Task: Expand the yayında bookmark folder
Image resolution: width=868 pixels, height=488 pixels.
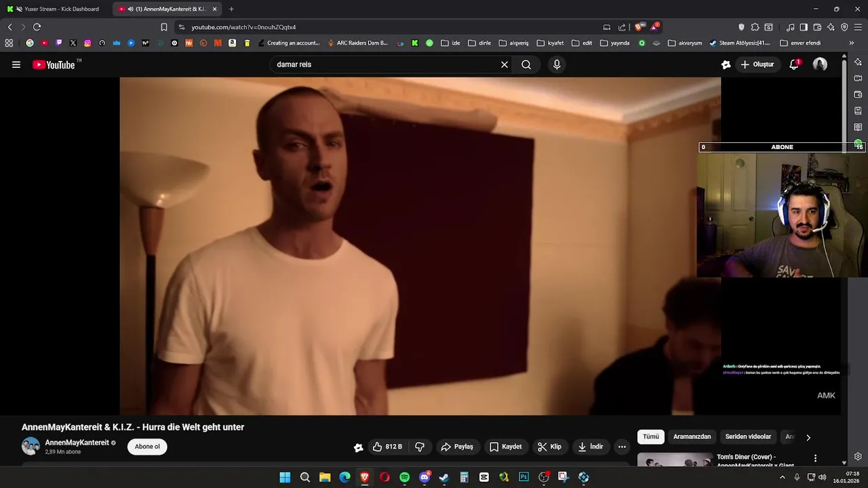Action: click(x=614, y=43)
